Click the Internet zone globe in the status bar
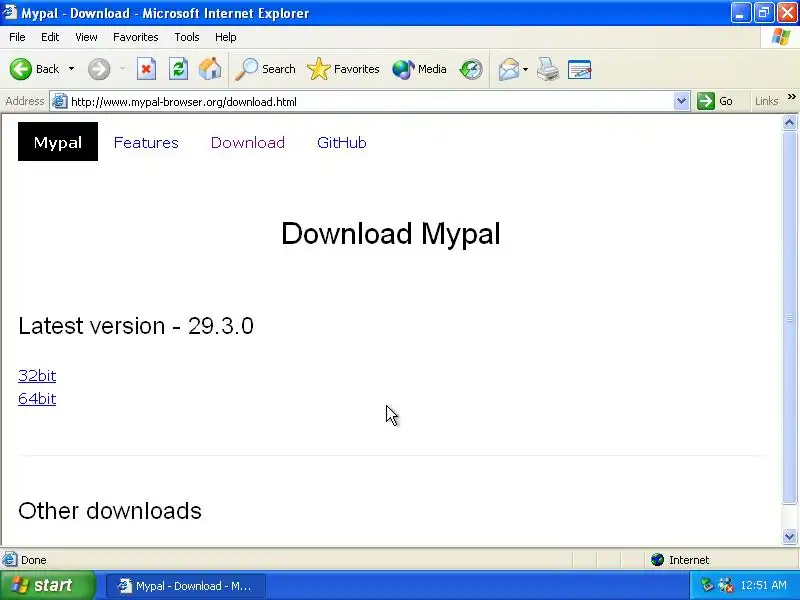The image size is (800, 600). coord(657,560)
